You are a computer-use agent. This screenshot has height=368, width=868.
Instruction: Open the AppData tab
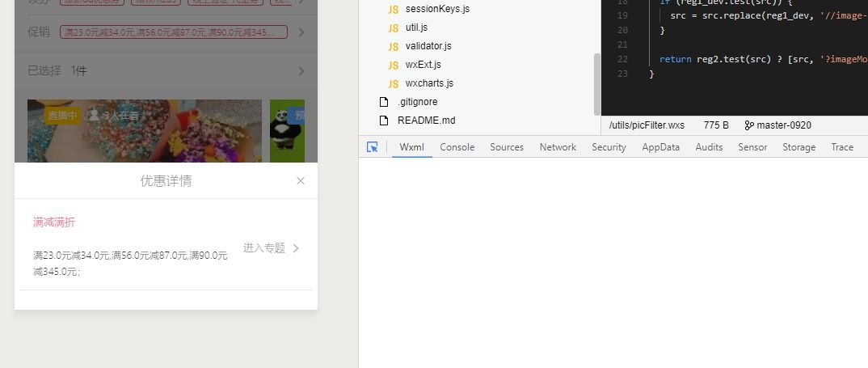(660, 147)
